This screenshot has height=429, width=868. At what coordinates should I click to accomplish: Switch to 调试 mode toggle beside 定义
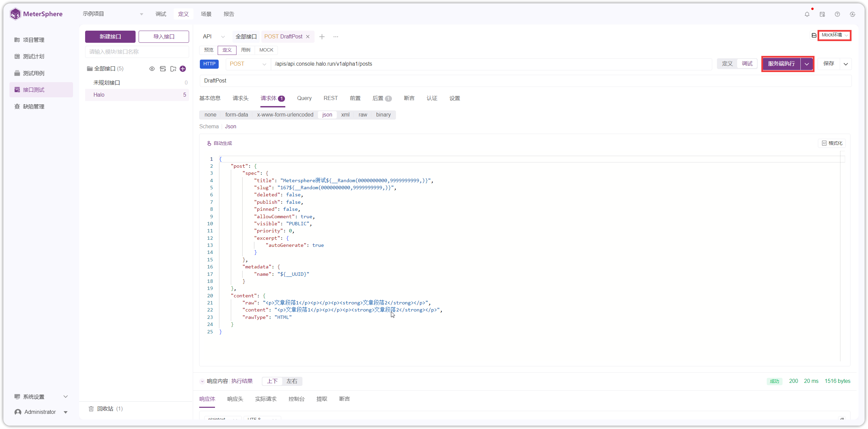tap(747, 64)
